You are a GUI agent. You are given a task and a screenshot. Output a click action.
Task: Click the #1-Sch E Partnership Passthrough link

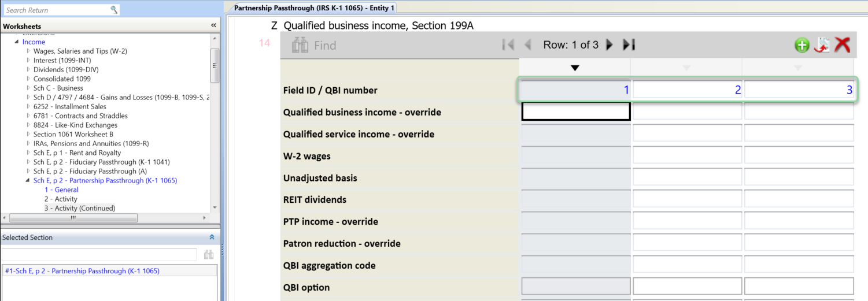pyautogui.click(x=82, y=271)
